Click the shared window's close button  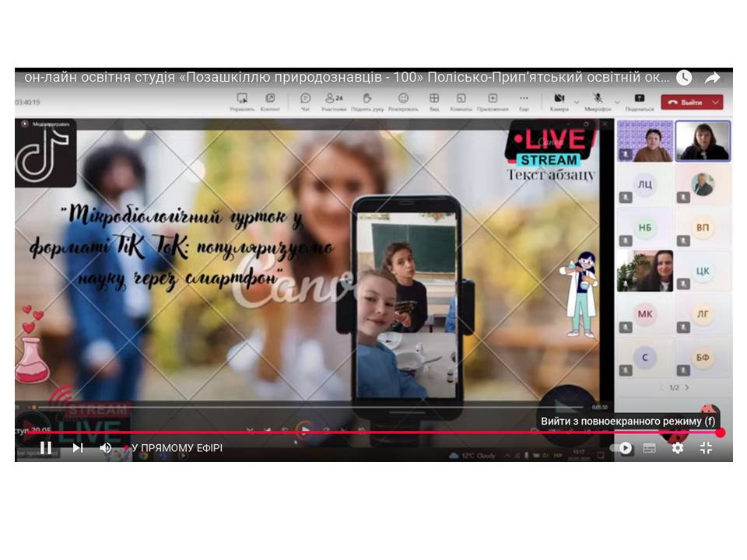604,124
